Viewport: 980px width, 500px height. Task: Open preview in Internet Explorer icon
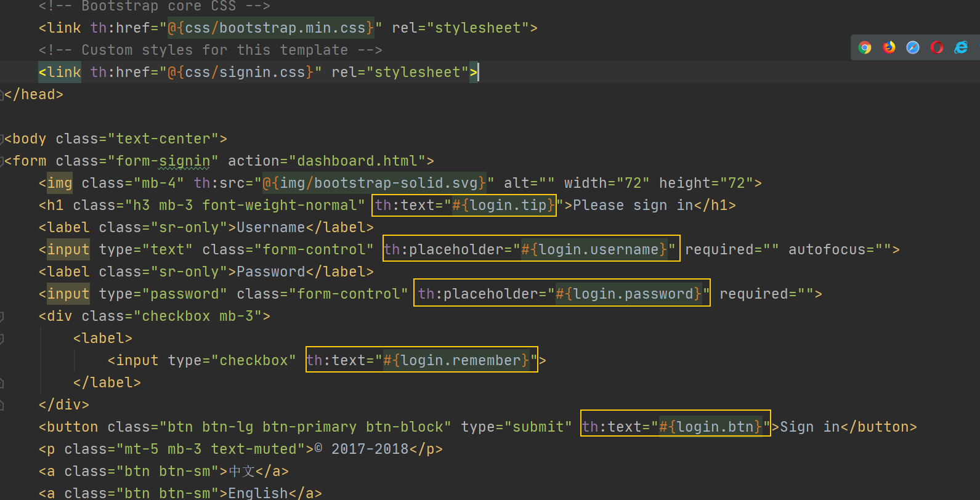click(961, 47)
